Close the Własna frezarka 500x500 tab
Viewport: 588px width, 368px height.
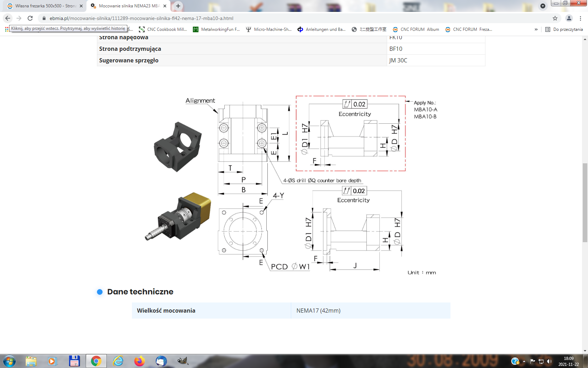point(81,6)
